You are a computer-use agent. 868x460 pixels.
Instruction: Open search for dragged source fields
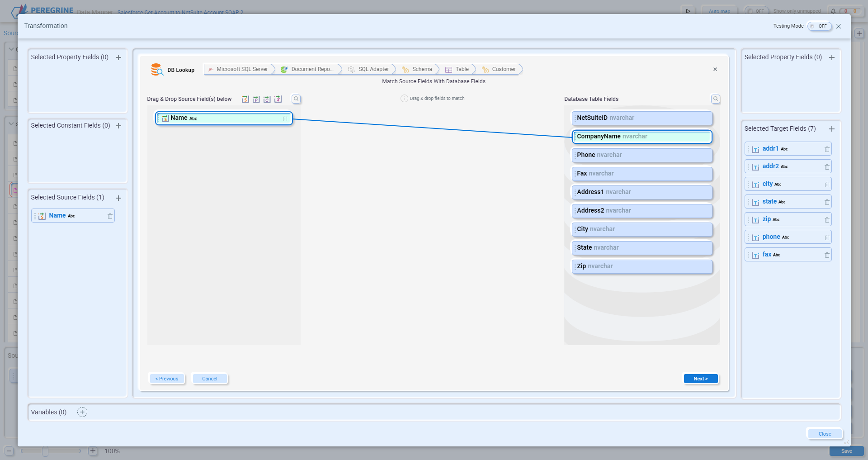click(x=296, y=99)
